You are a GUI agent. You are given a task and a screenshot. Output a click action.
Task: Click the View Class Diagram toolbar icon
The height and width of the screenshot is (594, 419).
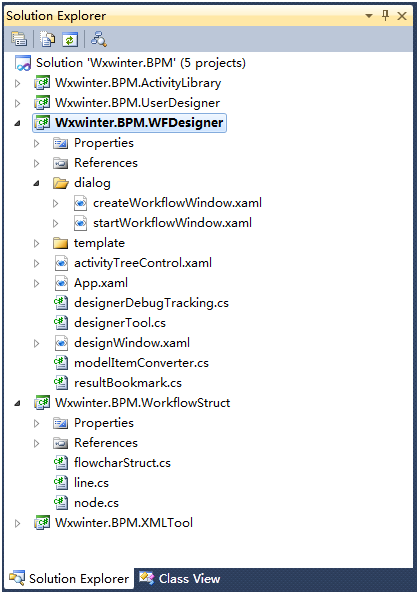pos(98,39)
